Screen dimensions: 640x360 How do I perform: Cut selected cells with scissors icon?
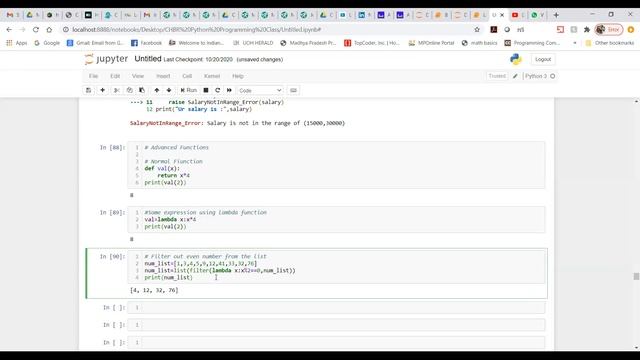[x=117, y=90]
